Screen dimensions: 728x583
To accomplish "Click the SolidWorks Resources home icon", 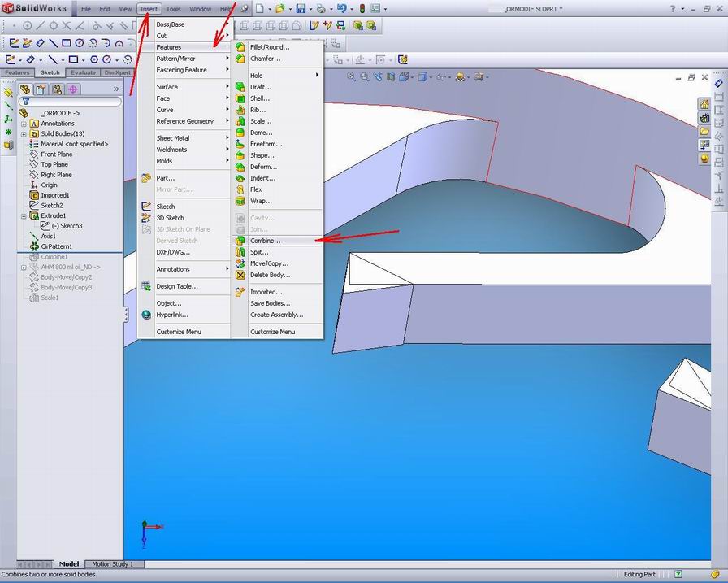I will pyautogui.click(x=704, y=104).
